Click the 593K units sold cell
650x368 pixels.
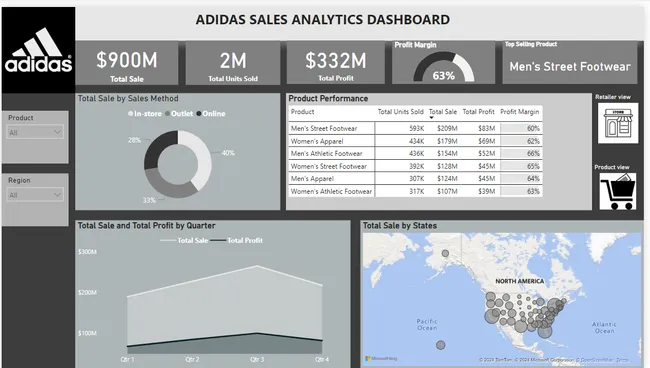point(416,128)
